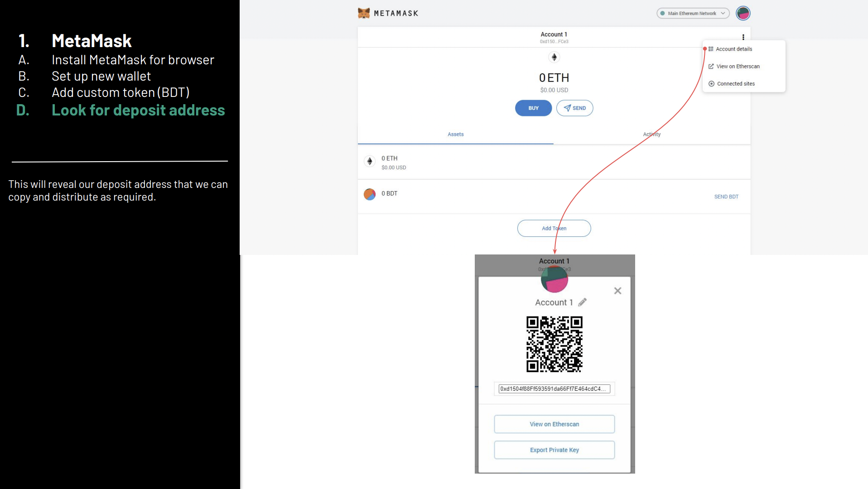
Task: Click the Account 1 address header
Action: pos(554,37)
